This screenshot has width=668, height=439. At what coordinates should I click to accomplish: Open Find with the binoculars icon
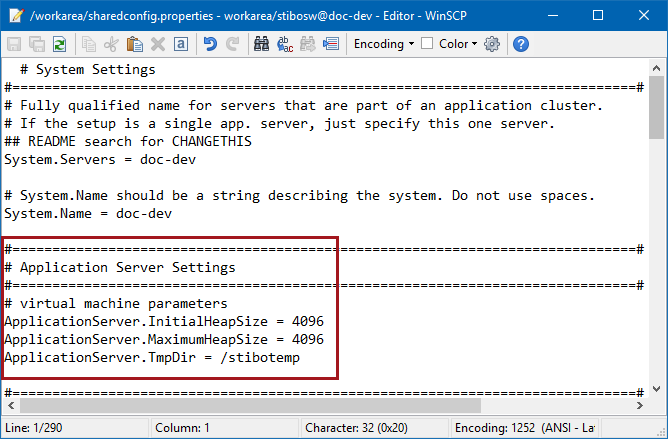click(262, 44)
